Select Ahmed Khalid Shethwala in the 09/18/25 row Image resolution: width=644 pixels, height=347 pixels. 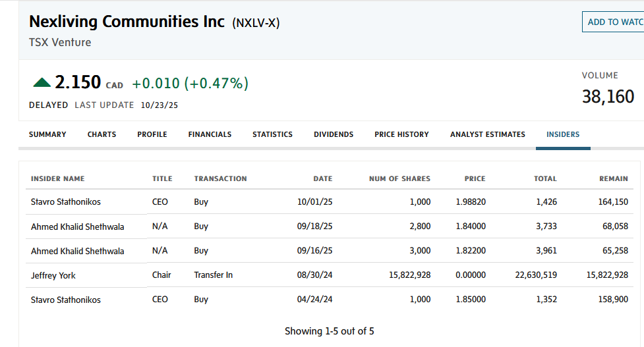(78, 227)
